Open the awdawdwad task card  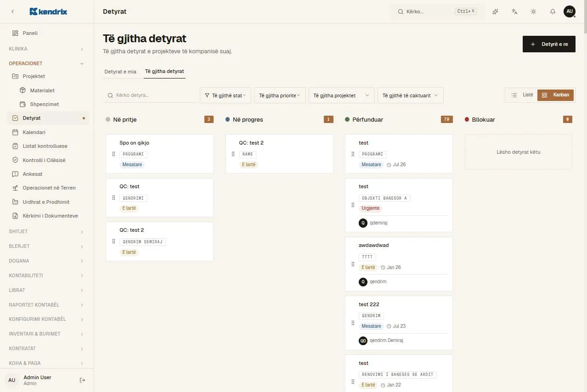399,264
